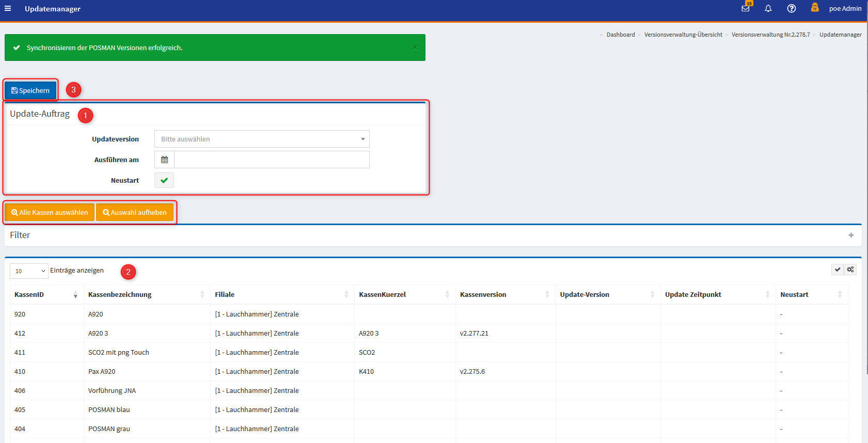Click the table column settings gear icon
Image resolution: width=868 pixels, height=443 pixels.
850,270
